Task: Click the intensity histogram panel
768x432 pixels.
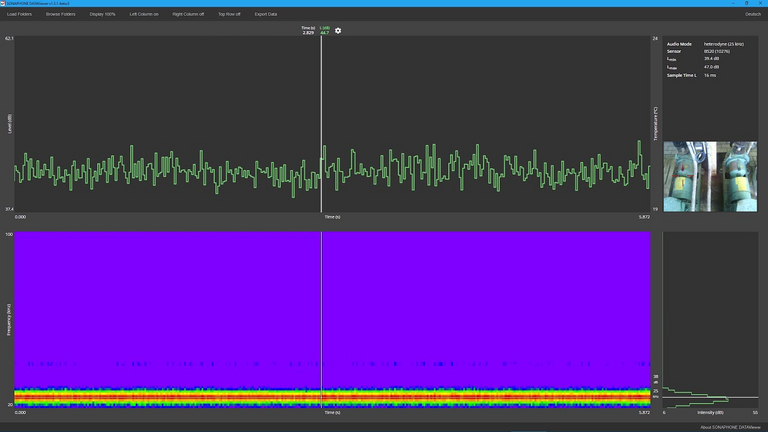Action: pos(710,320)
